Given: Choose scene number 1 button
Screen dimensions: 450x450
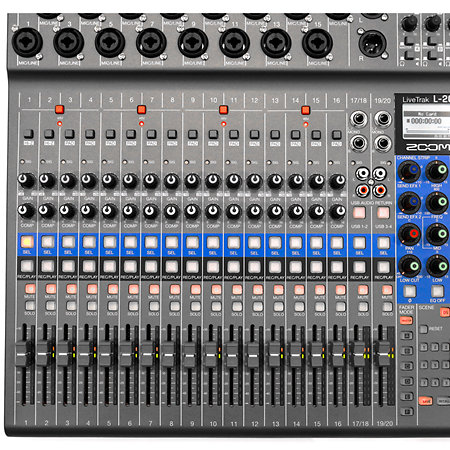Looking at the screenshot, I should coord(424,347).
